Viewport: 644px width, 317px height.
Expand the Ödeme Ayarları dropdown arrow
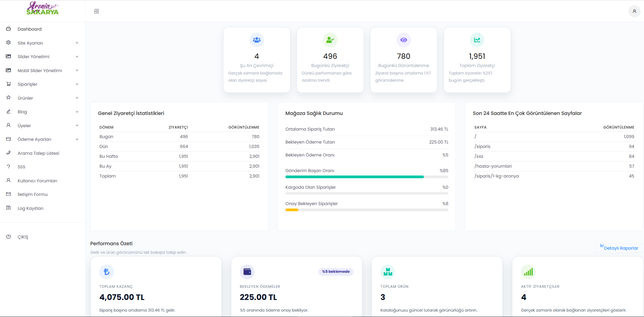click(x=77, y=139)
